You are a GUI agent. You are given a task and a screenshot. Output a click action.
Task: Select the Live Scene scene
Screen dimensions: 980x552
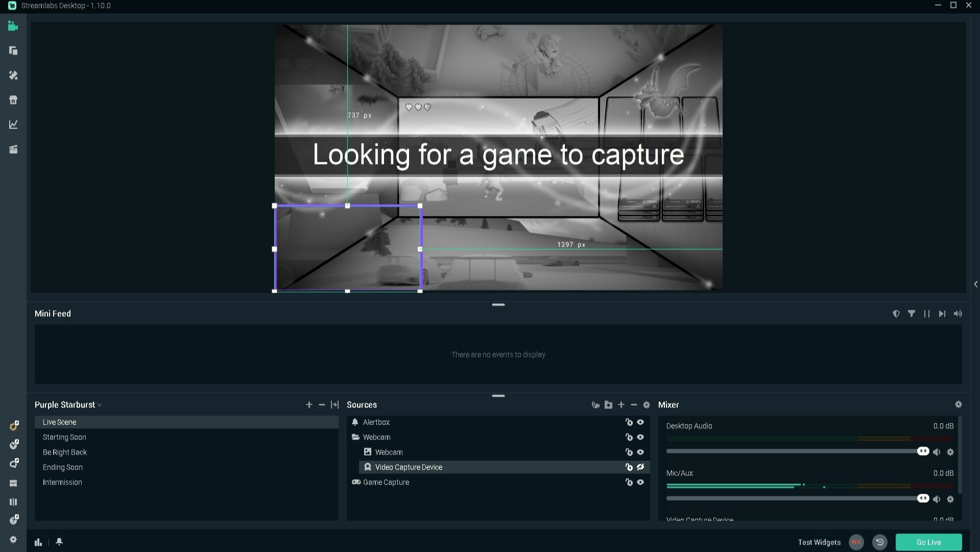click(186, 422)
